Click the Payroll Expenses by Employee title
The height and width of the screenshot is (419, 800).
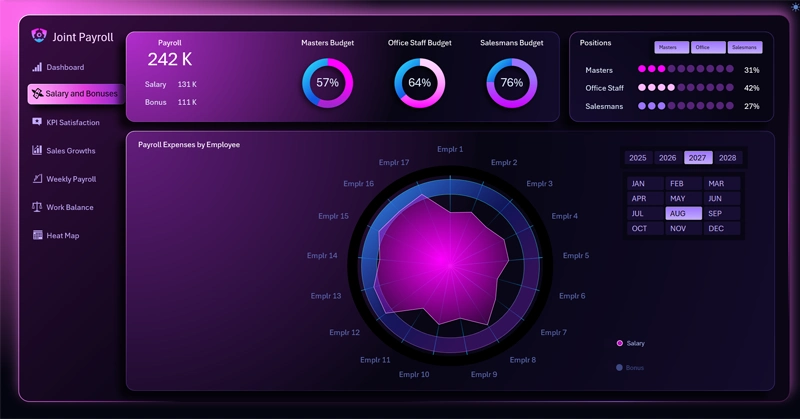coord(189,144)
